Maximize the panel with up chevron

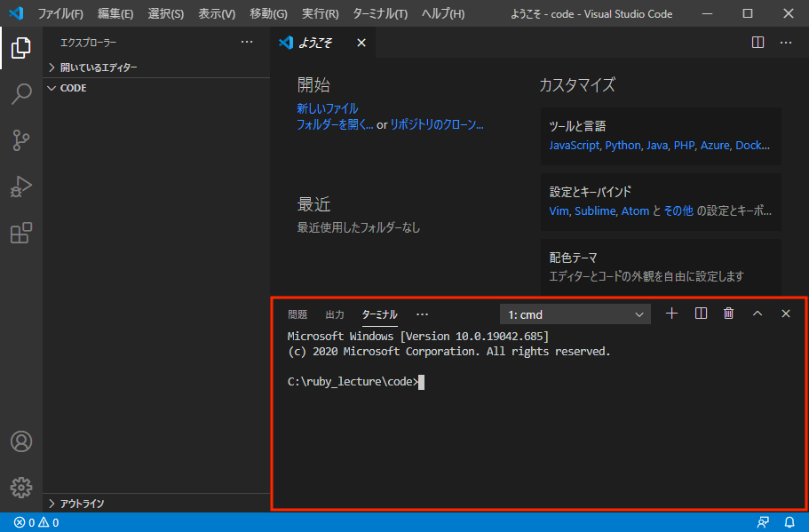click(x=757, y=314)
